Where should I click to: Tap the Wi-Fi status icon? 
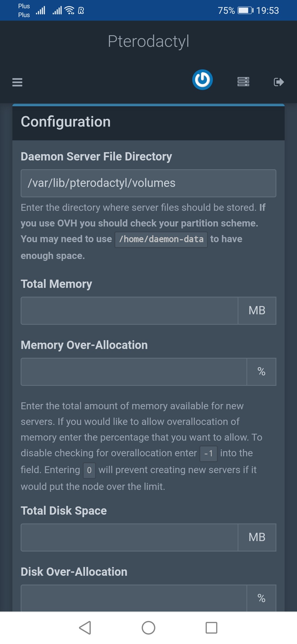pos(69,10)
